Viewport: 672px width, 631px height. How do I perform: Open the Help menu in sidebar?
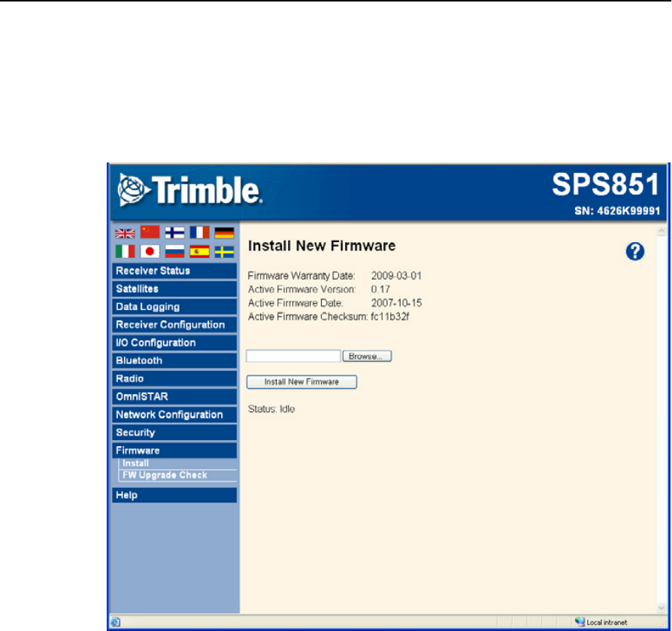(174, 496)
